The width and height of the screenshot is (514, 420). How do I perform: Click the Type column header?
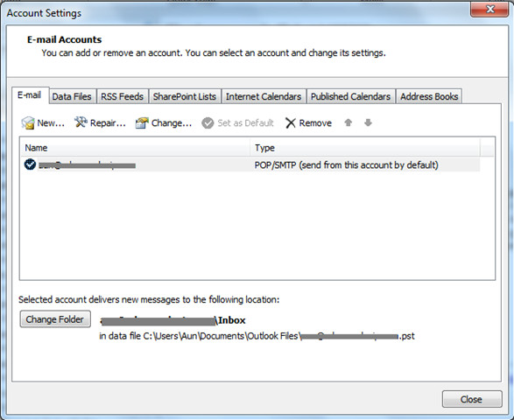[365, 148]
